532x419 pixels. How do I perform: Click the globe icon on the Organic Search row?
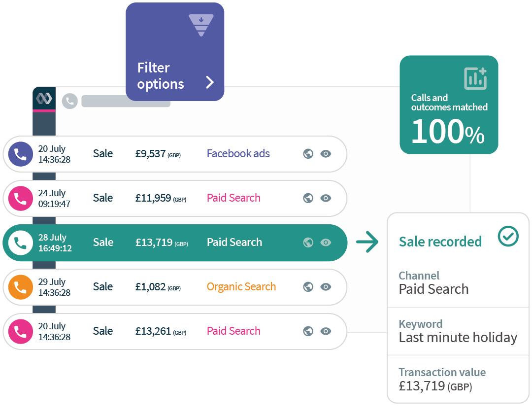tap(308, 287)
